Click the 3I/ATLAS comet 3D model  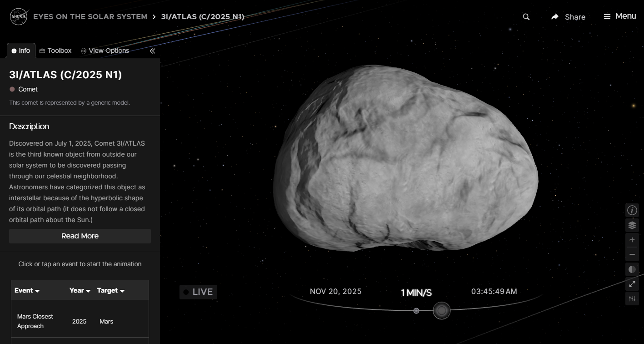tap(405, 158)
